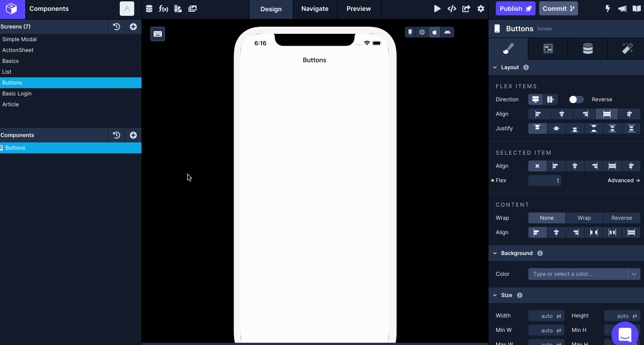This screenshot has width=644, height=345.
Task: Click the Size info icon
Action: pyautogui.click(x=520, y=295)
